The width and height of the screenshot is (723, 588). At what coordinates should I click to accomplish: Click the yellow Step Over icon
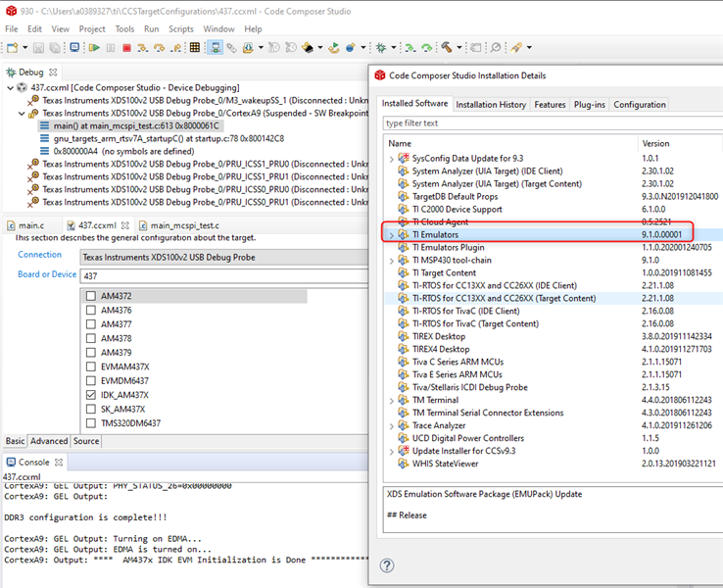(x=159, y=47)
